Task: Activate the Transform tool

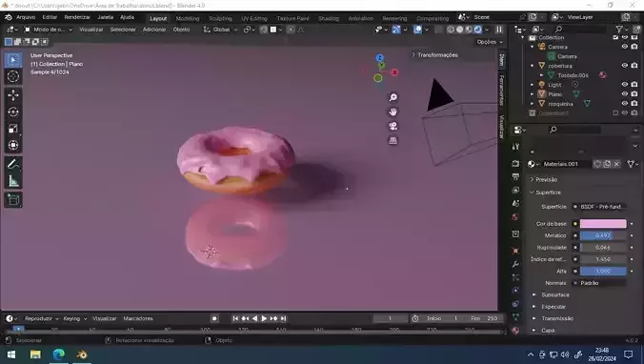Action: (13, 145)
